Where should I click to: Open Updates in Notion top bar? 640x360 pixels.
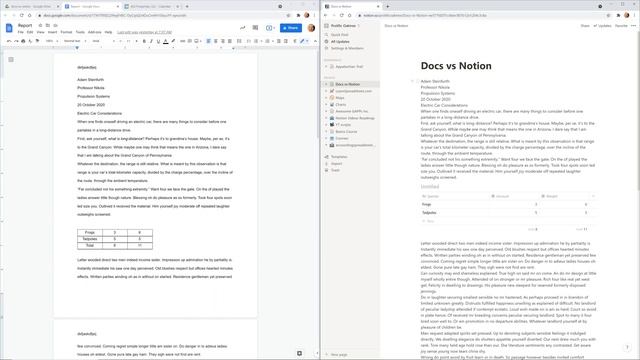coord(602,26)
